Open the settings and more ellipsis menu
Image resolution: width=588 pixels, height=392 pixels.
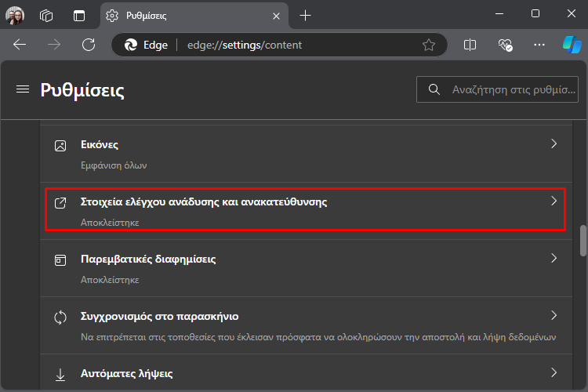(x=539, y=45)
